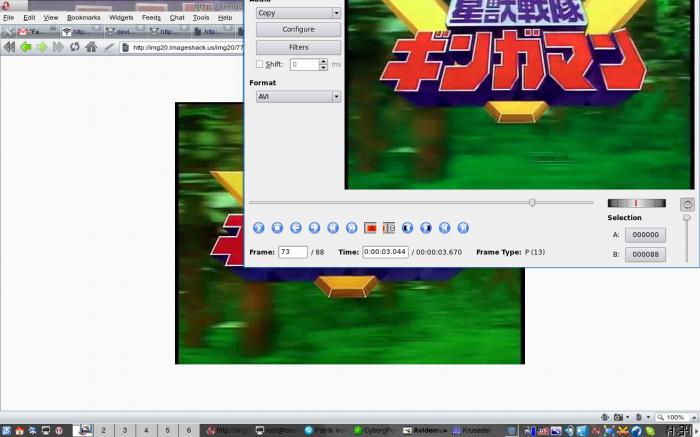Go to previous frame in Avidemux
Viewport: 700px width, 437px height.
click(296, 228)
